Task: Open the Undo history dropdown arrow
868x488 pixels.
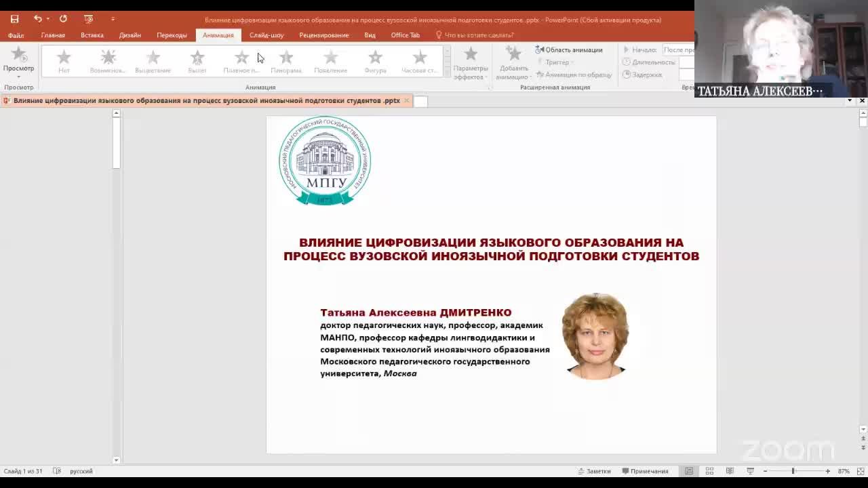Action: [47, 19]
